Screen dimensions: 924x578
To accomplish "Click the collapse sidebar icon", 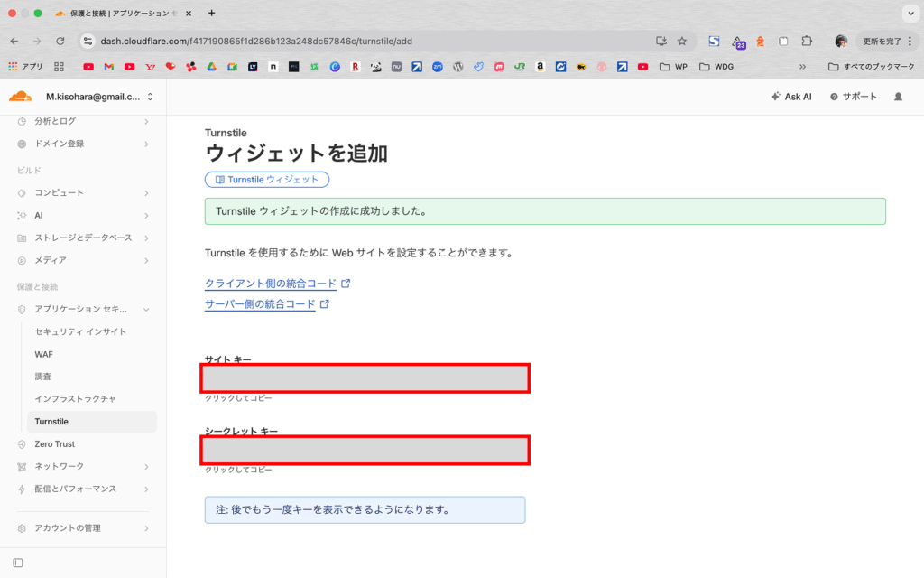I will [18, 563].
